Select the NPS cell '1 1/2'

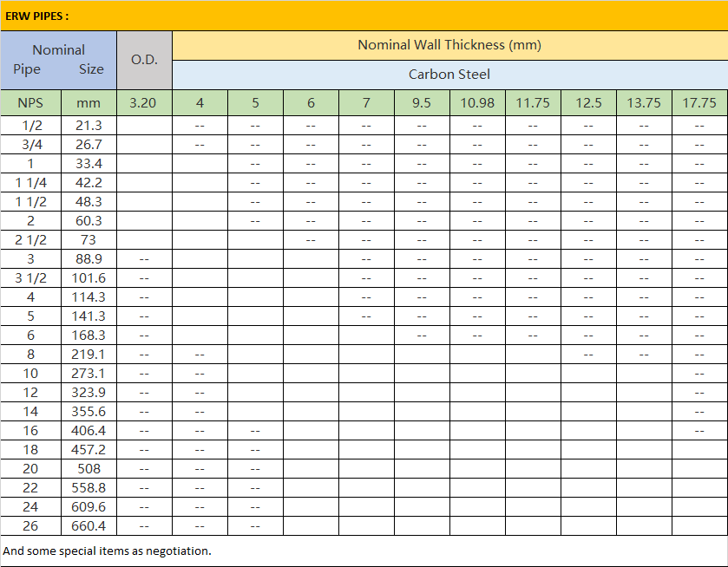30,201
